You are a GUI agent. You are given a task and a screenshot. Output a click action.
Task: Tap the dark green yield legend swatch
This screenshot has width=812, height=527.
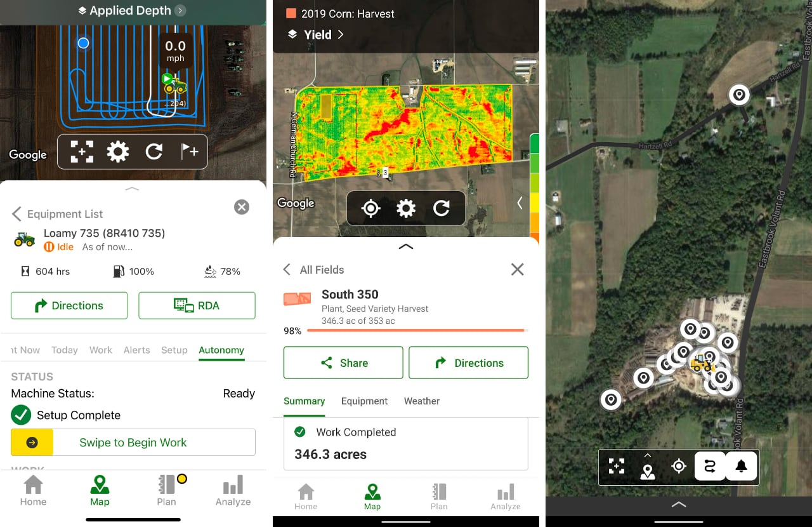coord(534,143)
